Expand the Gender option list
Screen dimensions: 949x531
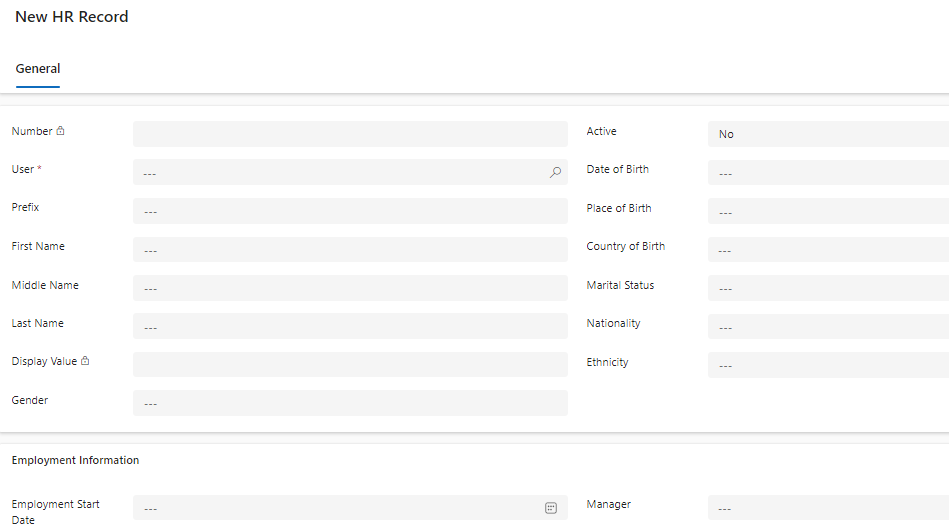click(350, 403)
